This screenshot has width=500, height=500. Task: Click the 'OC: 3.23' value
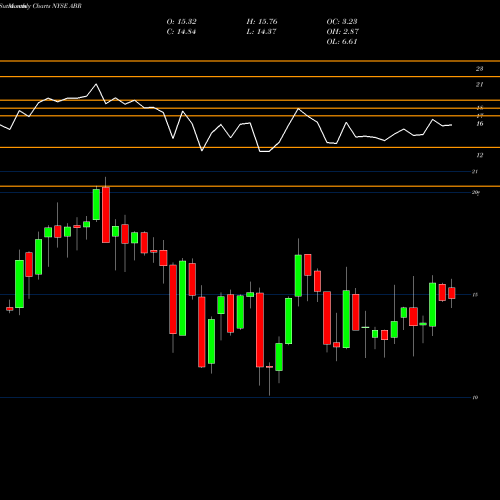[342, 22]
